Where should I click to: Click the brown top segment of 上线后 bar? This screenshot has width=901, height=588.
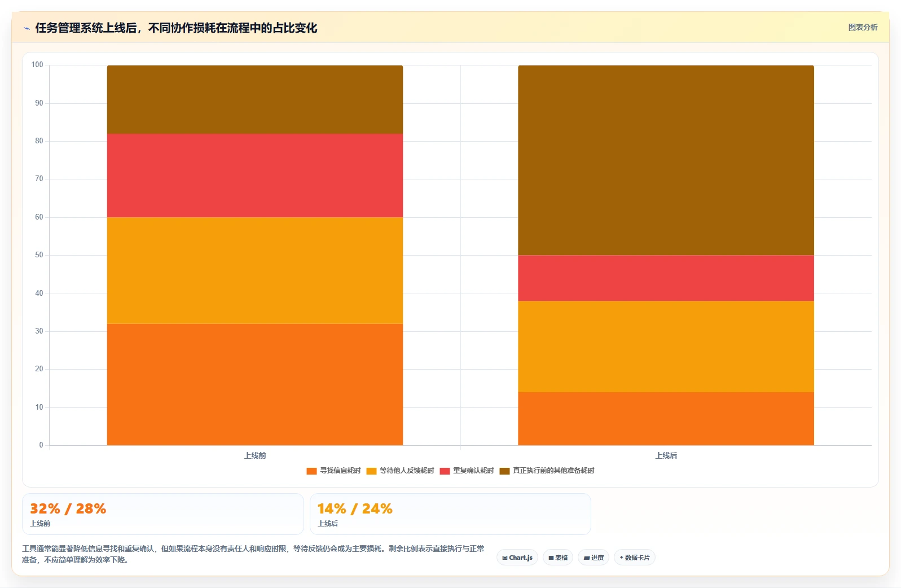(666, 160)
